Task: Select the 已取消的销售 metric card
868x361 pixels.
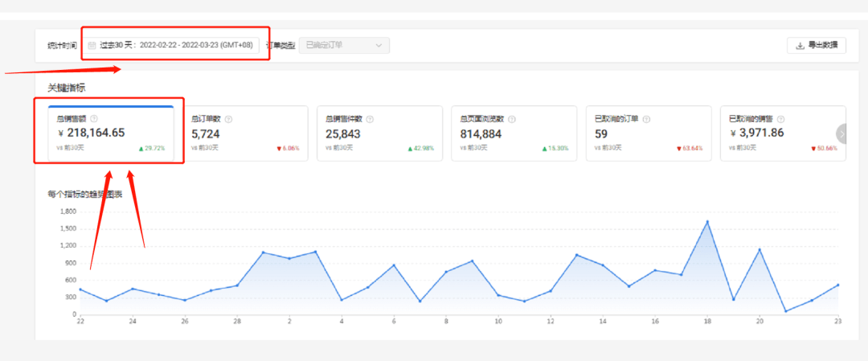Action: 784,133
